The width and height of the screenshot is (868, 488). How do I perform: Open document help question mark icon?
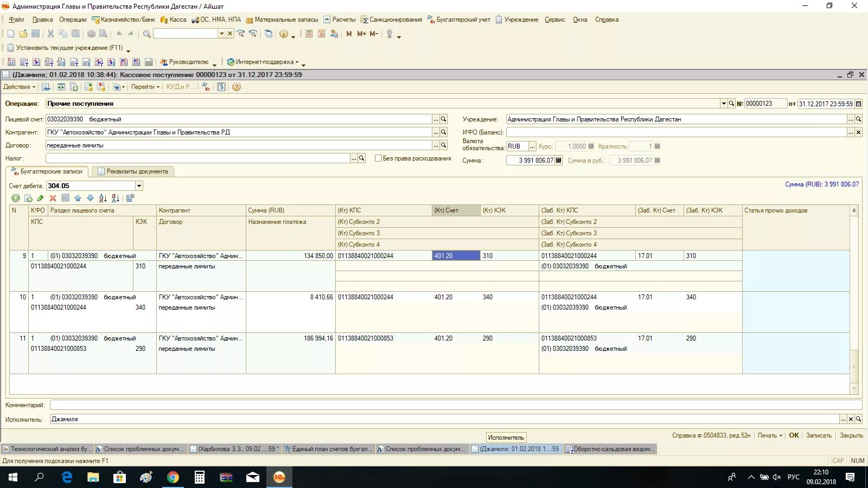[x=237, y=87]
